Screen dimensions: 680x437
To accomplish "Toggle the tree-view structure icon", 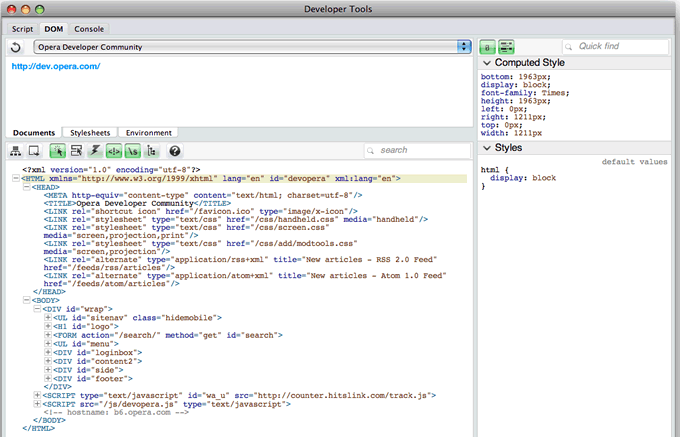I will pyautogui.click(x=152, y=151).
